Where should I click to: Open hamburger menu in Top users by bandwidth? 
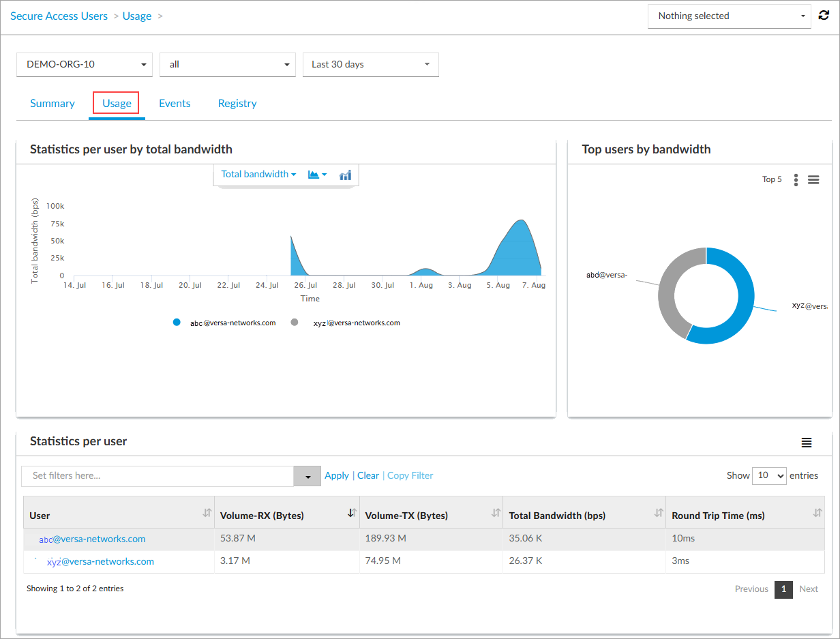813,180
